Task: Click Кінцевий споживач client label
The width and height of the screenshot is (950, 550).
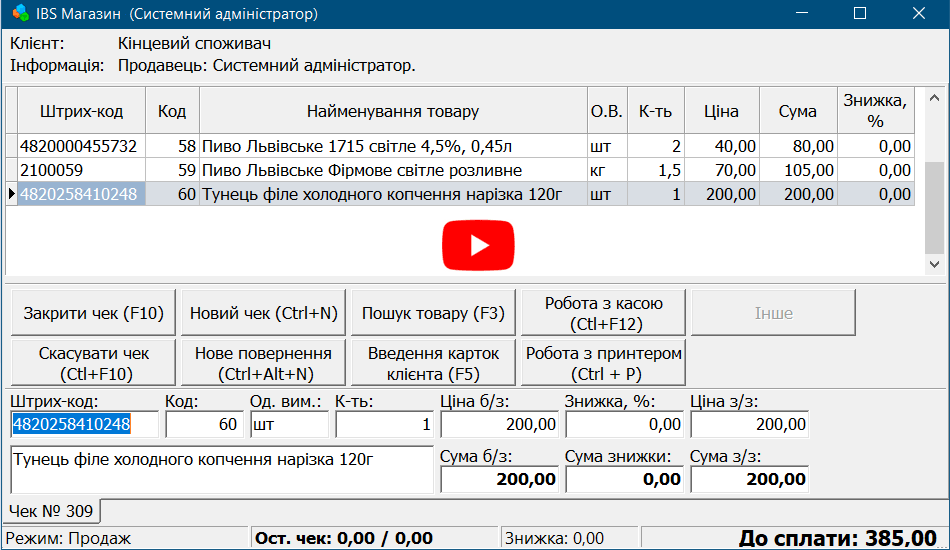Action: [194, 44]
